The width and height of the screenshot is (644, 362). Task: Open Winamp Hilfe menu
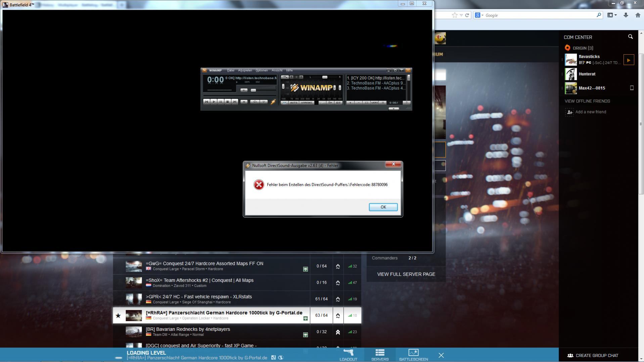click(289, 70)
